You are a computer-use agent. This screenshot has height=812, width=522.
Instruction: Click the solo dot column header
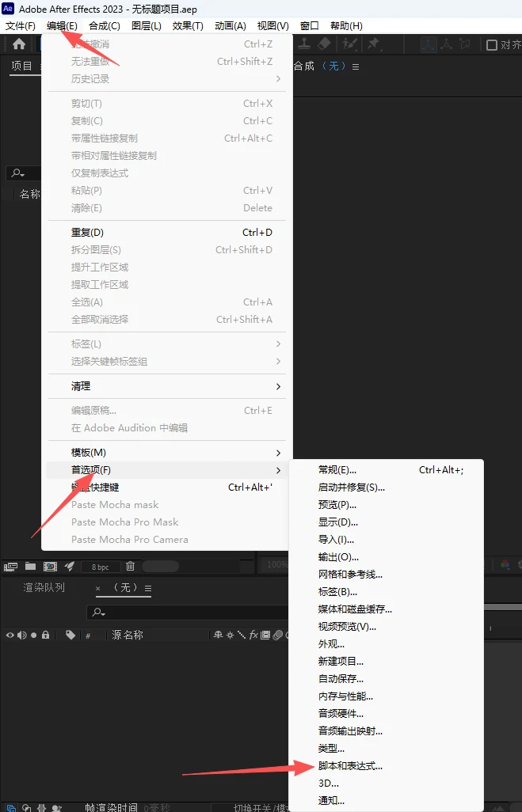point(34,635)
